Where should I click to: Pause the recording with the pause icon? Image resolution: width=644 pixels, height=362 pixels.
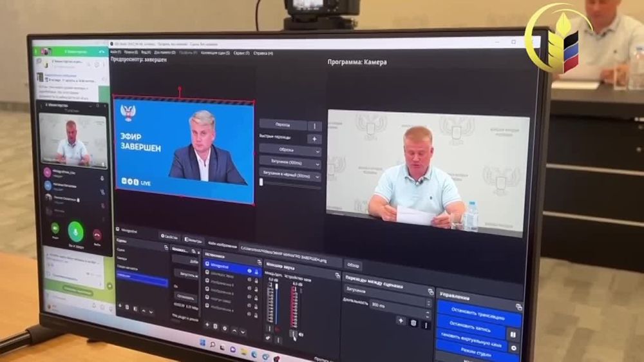point(513,334)
